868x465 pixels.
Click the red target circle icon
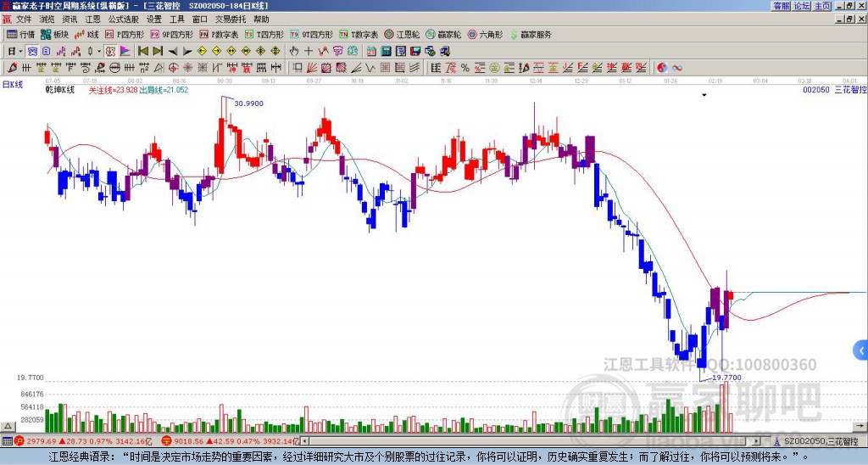pyautogui.click(x=173, y=68)
